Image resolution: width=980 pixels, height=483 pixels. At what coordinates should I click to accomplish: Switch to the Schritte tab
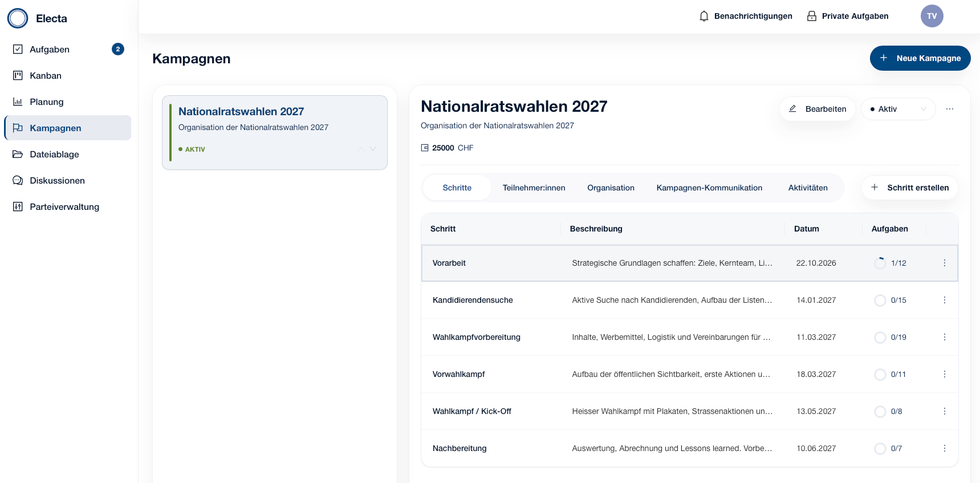coord(457,188)
